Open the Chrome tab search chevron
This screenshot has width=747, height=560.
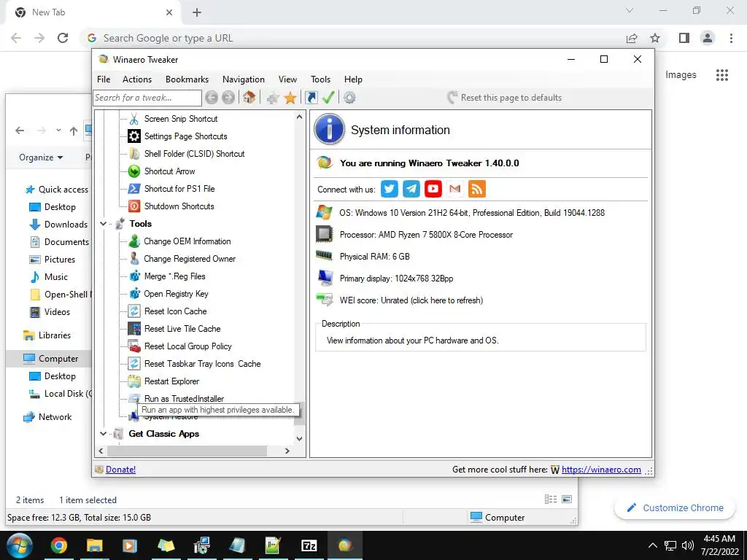630,10
